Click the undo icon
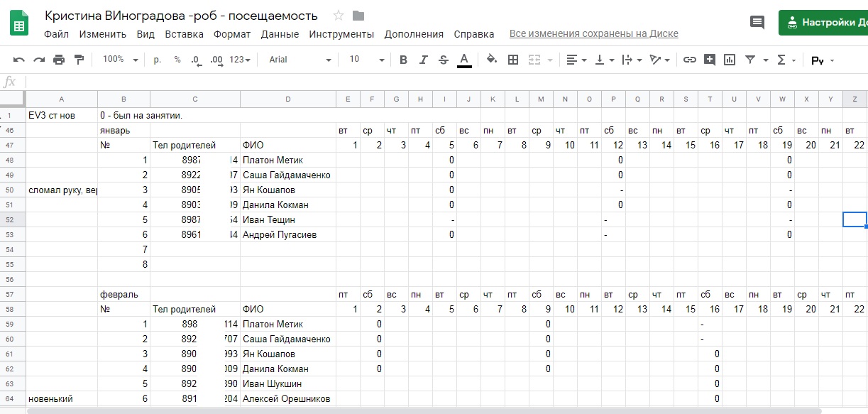This screenshot has width=868, height=414. (19, 60)
